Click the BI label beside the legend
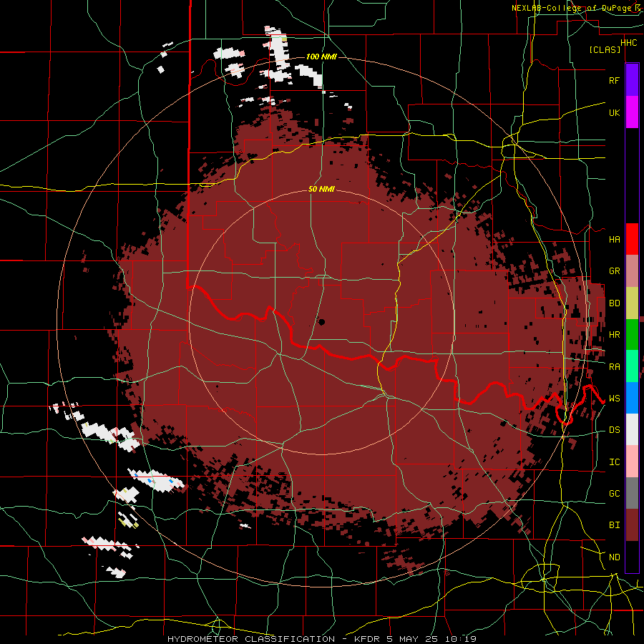The image size is (644, 644). coord(614,525)
